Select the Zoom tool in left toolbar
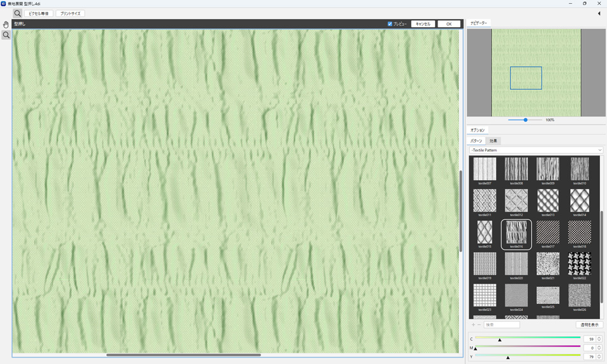Screen dimensions: 607x364 pyautogui.click(x=6, y=35)
